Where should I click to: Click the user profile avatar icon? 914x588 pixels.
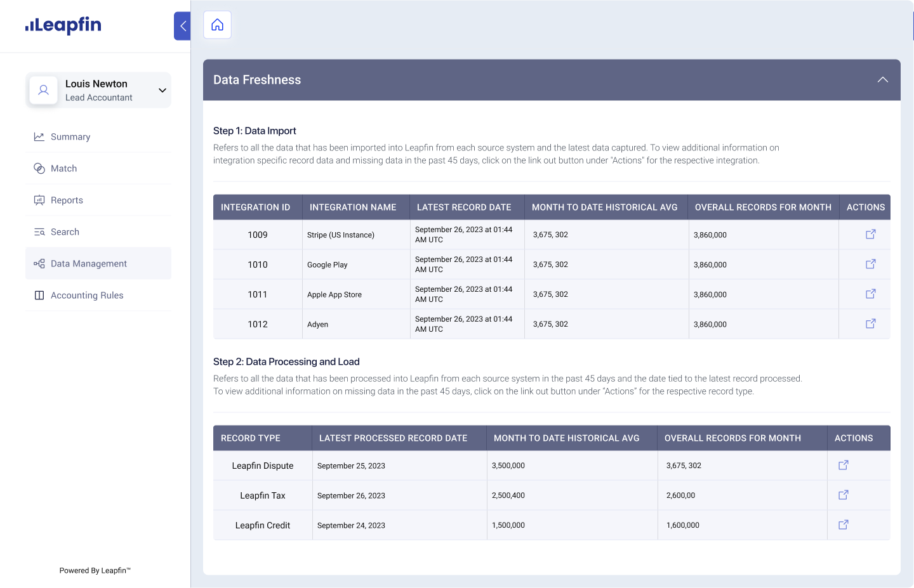[x=43, y=89]
